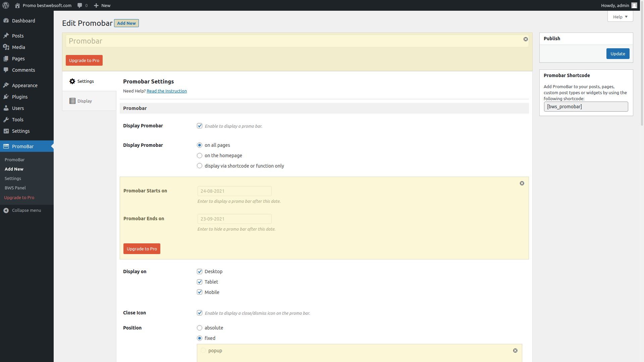Close the Promobar dates pro notice
This screenshot has width=644, height=362.
click(522, 183)
